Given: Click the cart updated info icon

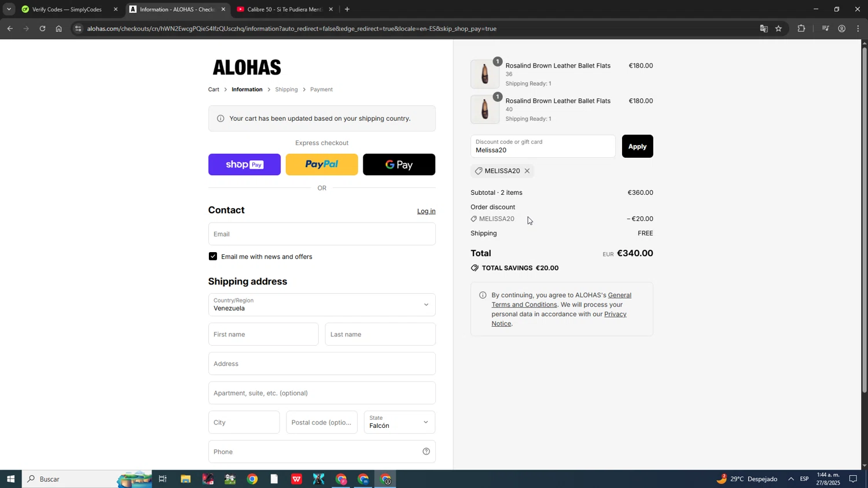Looking at the screenshot, I should point(220,119).
